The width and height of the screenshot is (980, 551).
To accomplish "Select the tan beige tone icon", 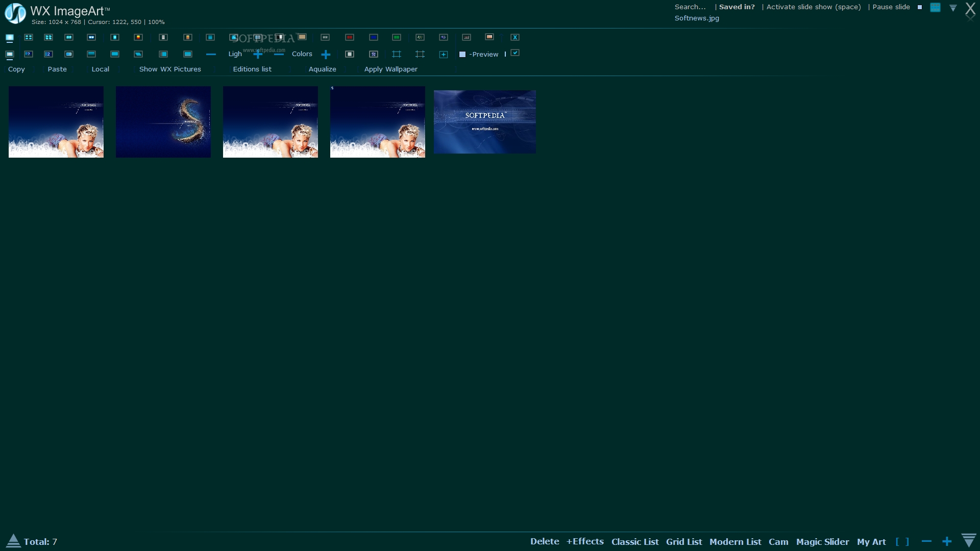I will tap(302, 37).
